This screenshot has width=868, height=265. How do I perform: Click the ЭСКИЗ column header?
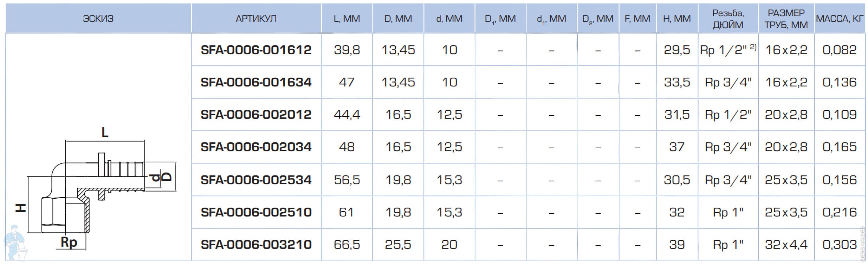[x=98, y=19]
